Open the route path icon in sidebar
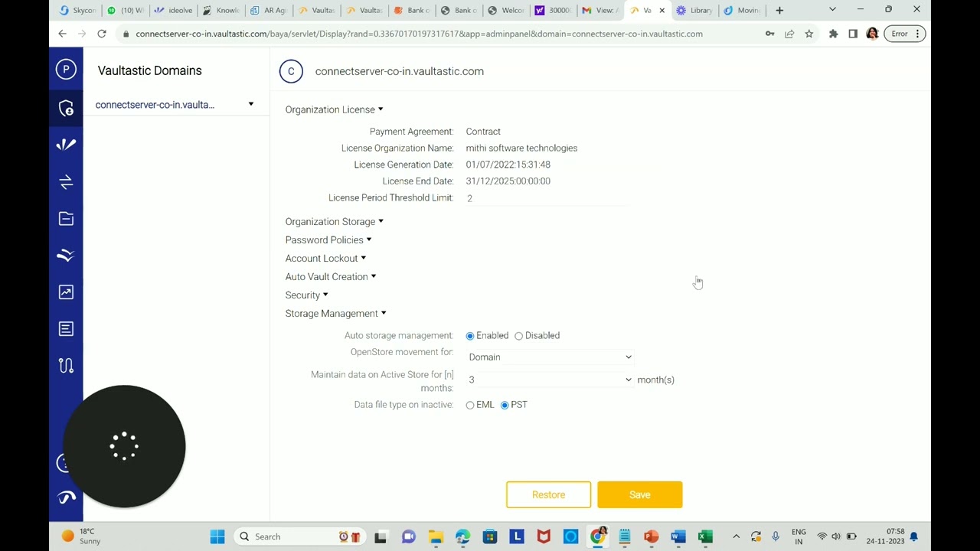The image size is (980, 551). pyautogui.click(x=66, y=365)
